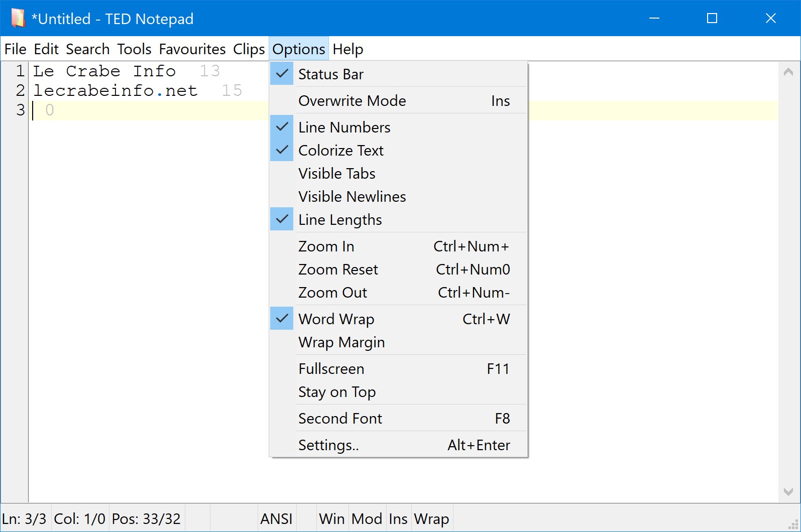Viewport: 801px width, 532px height.
Task: Close the TED Notepad window
Action: pos(771,19)
